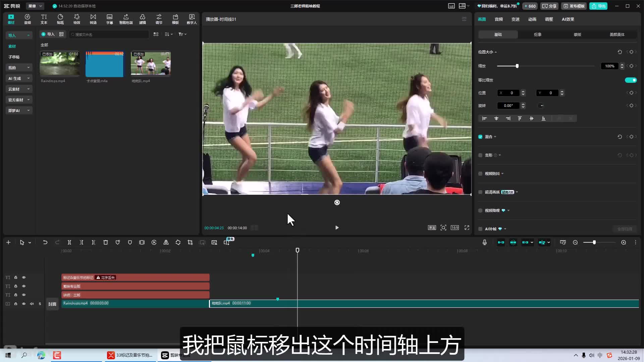Hide the 剪映专业版 text track via its eye icon
644x362 pixels.
click(x=24, y=286)
